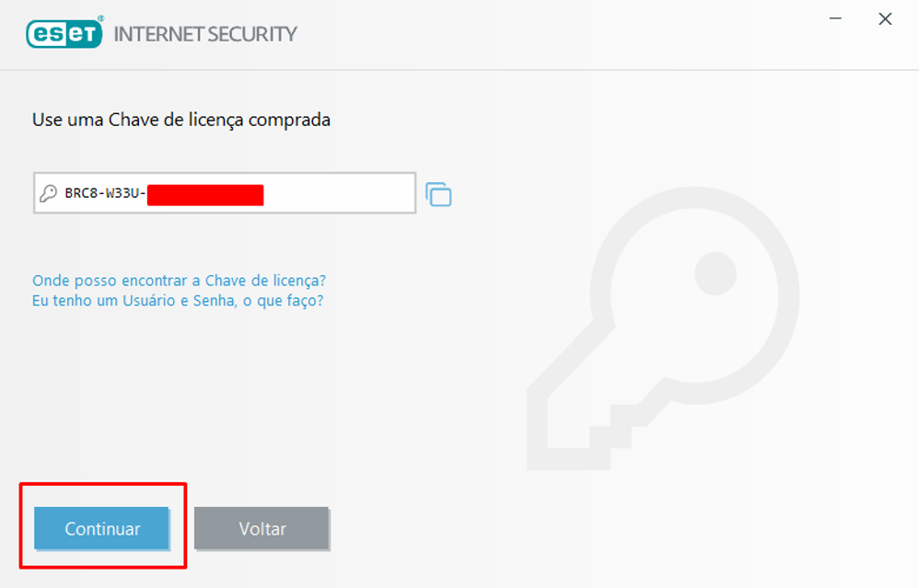Click the copy icon beside the license field
This screenshot has width=919, height=588.
pyautogui.click(x=438, y=194)
